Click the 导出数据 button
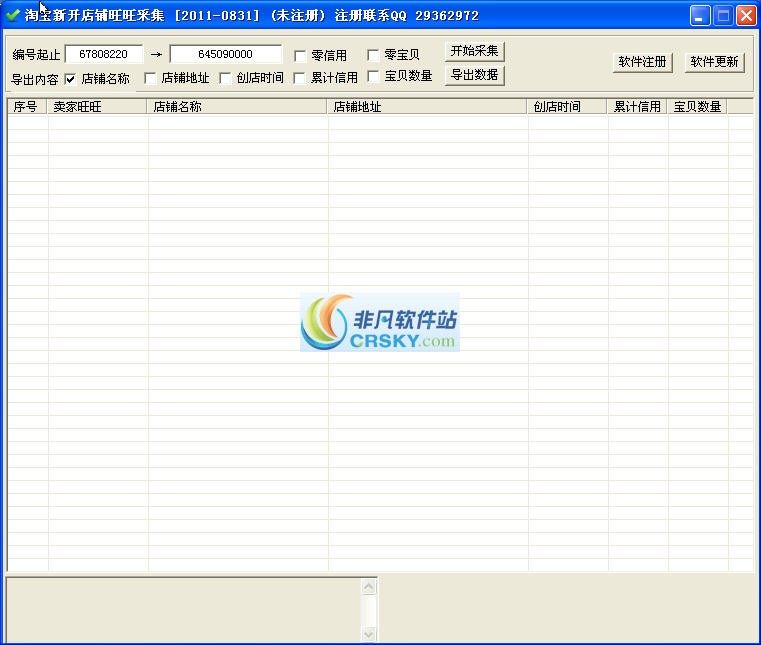 click(475, 75)
